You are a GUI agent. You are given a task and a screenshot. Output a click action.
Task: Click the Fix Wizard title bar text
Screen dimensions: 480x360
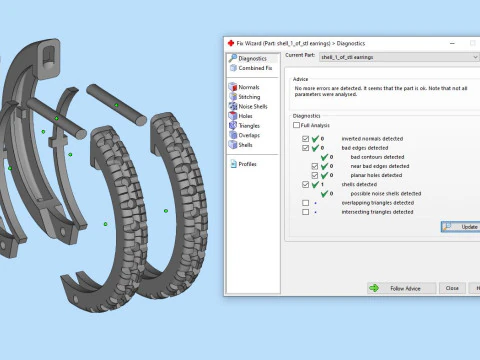pyautogui.click(x=301, y=43)
